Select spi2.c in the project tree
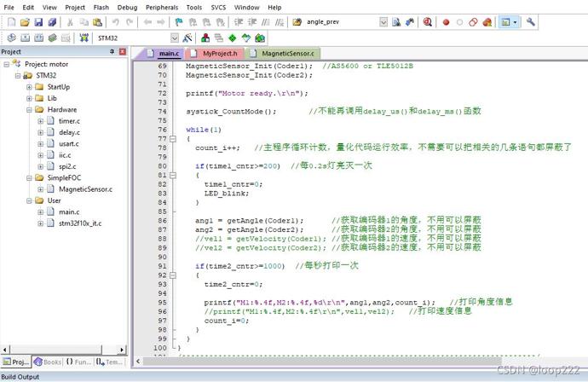 click(x=67, y=166)
